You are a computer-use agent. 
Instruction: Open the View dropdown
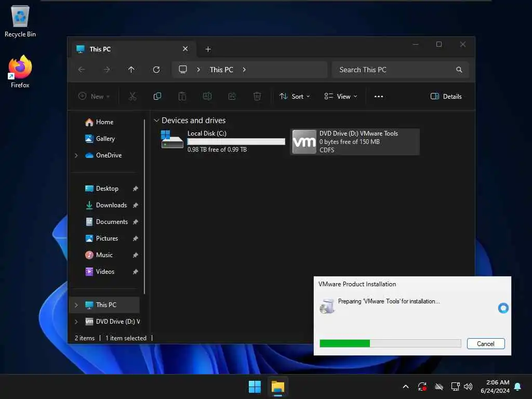(341, 96)
